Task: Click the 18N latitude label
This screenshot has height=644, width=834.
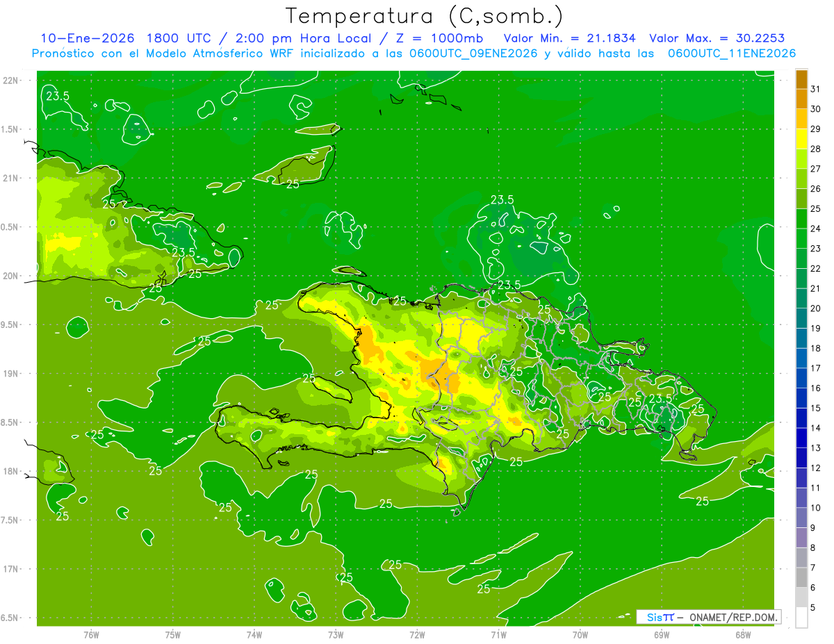Action: coord(11,471)
